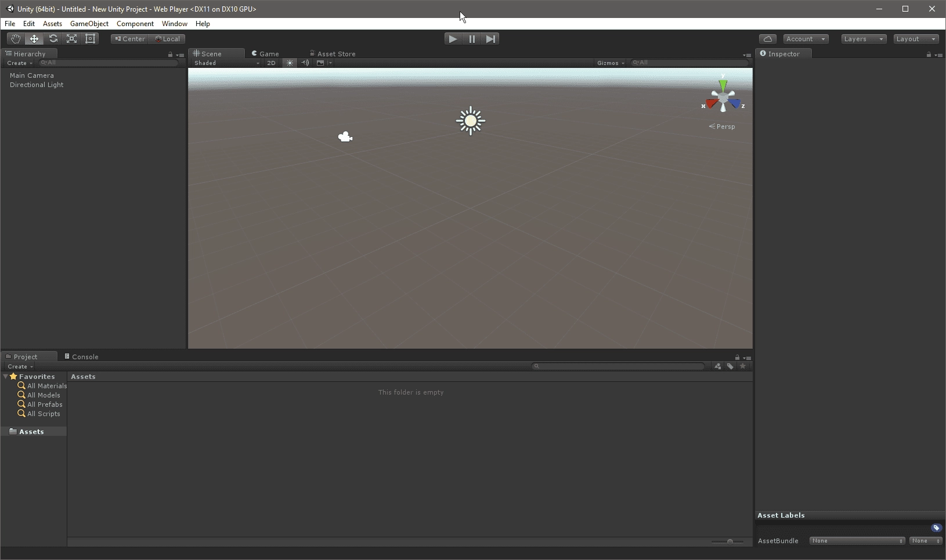Switch to Game tab
Image resolution: width=946 pixels, height=560 pixels.
[265, 53]
